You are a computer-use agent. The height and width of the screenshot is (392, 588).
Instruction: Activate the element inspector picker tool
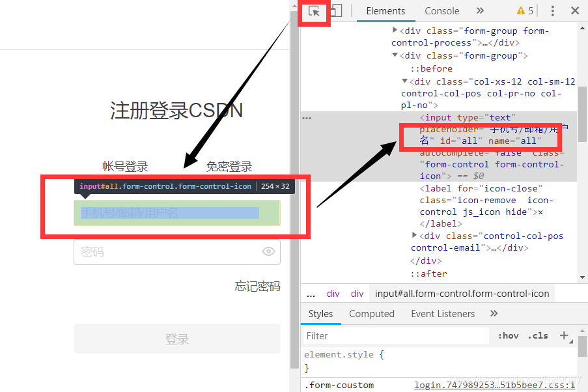pos(314,11)
